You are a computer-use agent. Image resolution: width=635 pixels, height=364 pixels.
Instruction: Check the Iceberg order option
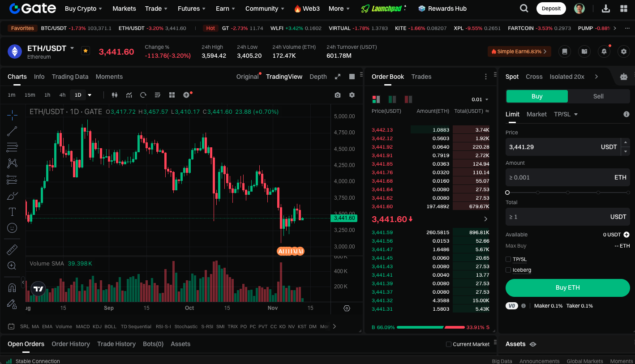point(508,270)
